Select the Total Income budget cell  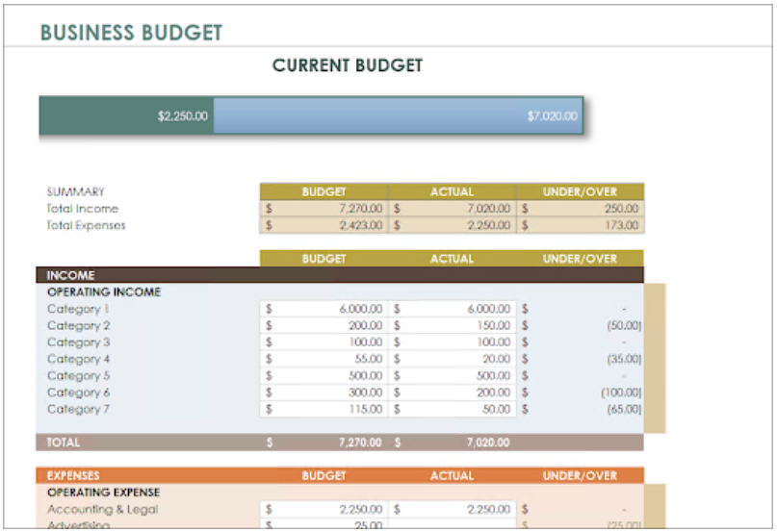point(324,209)
